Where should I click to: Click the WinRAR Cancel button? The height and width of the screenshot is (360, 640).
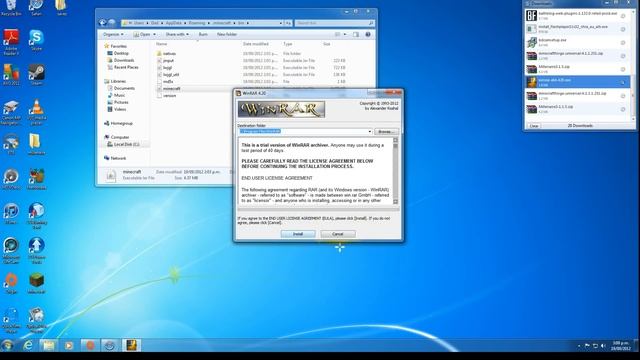[338, 234]
